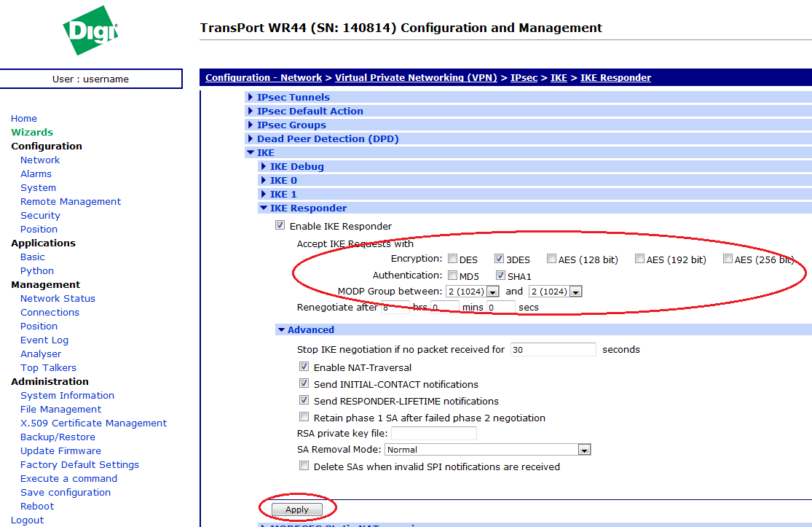This screenshot has height=527, width=812.
Task: Open the SA Removal Mode dropdown
Action: [487, 450]
